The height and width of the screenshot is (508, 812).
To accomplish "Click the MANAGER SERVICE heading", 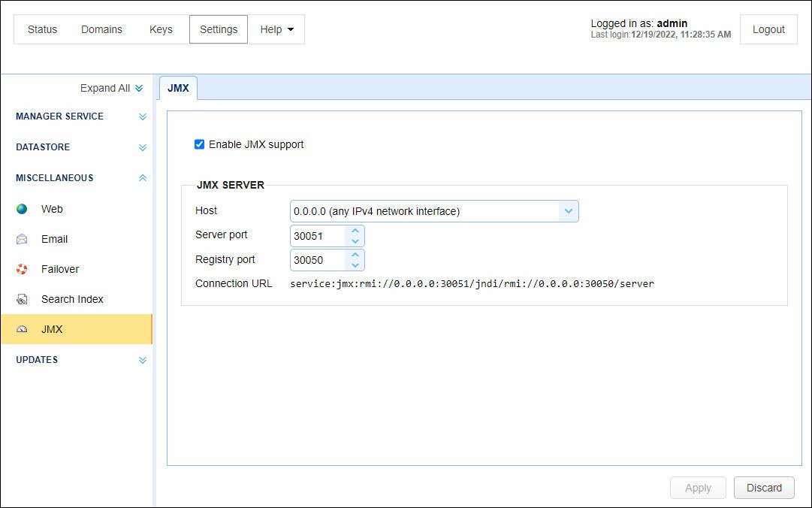I will pyautogui.click(x=59, y=116).
